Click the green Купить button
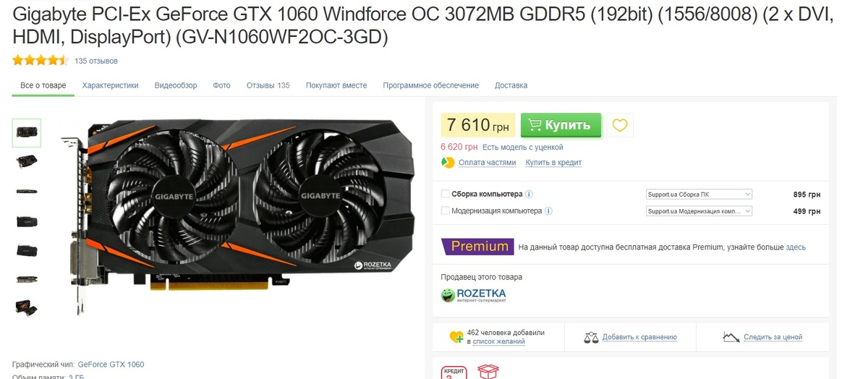The image size is (868, 379). (561, 125)
